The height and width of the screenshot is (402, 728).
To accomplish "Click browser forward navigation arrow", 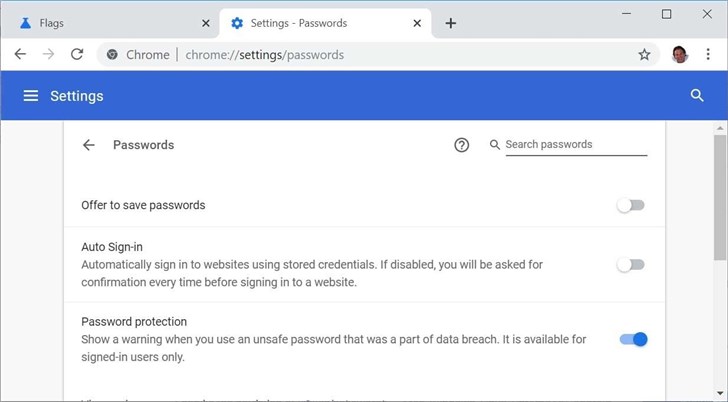I will click(48, 55).
